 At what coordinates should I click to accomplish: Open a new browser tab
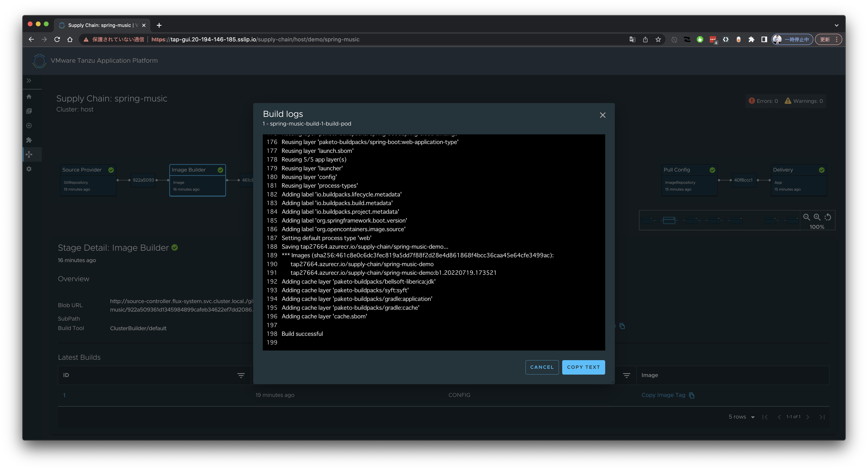pos(159,25)
